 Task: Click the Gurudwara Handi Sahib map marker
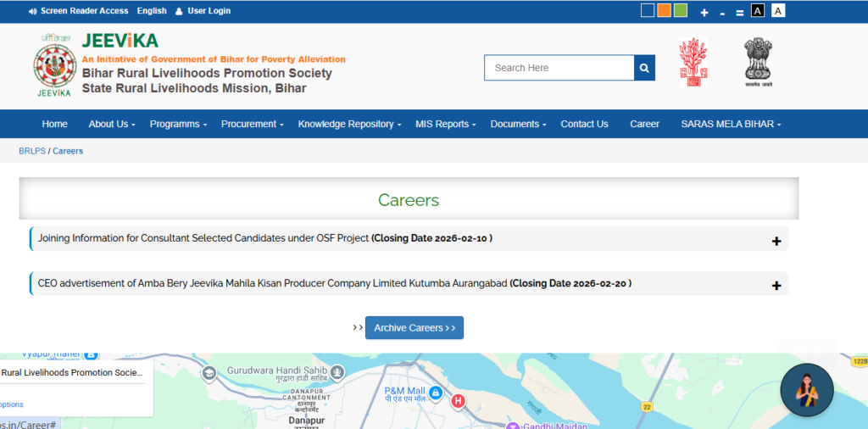338,370
